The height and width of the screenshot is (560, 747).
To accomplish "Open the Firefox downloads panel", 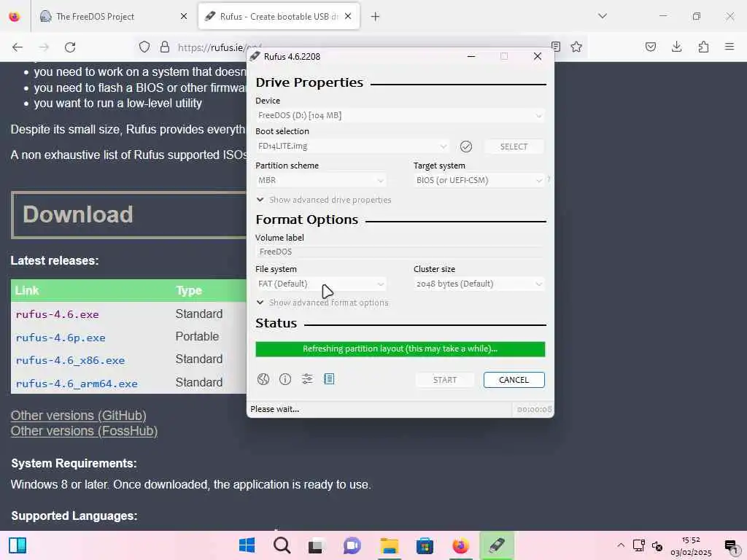I will [676, 47].
